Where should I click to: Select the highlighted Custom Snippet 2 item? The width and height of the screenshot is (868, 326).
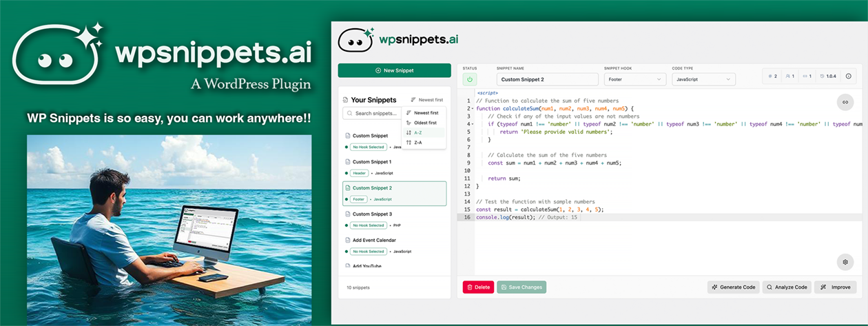click(394, 193)
